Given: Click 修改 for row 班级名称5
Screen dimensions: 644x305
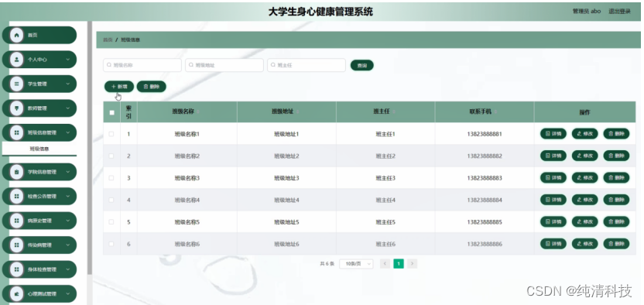Looking at the screenshot, I should point(585,221).
